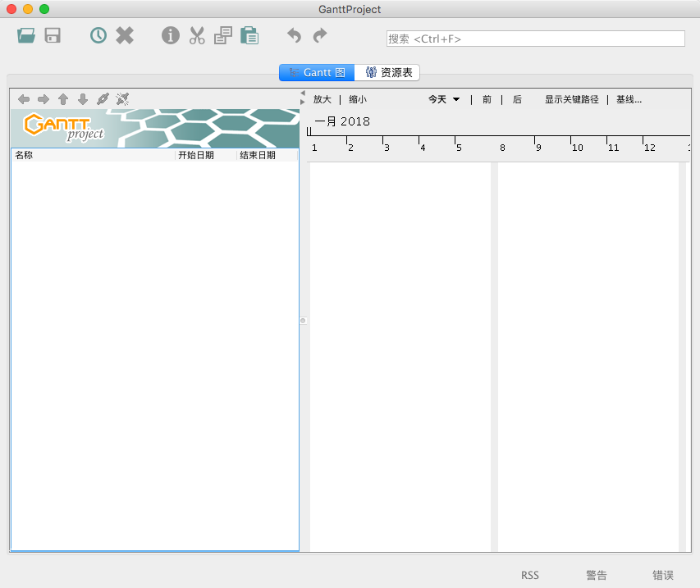700x588 pixels.
Task: Click the 基线... button
Action: [629, 99]
